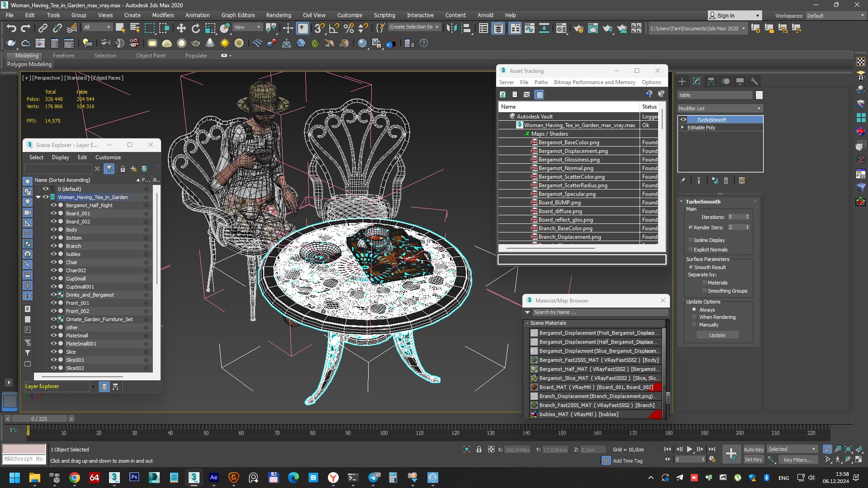The image size is (868, 488).
Task: Click Scene Explorer filter icon
Action: [x=109, y=169]
